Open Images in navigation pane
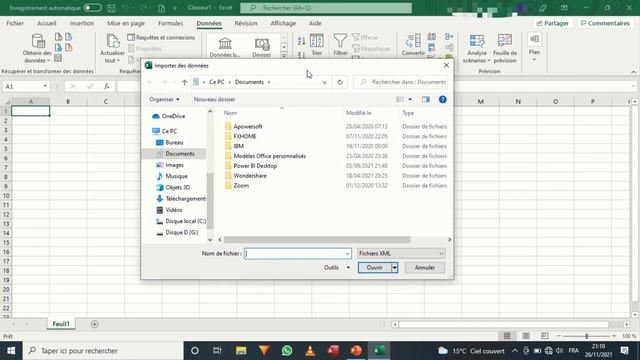The width and height of the screenshot is (640, 360). (170, 165)
